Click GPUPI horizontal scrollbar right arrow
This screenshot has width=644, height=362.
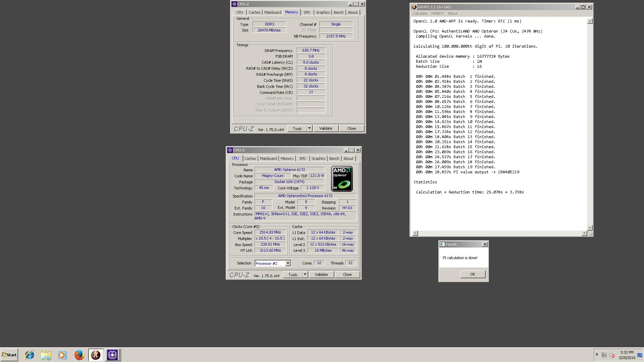coord(585,233)
